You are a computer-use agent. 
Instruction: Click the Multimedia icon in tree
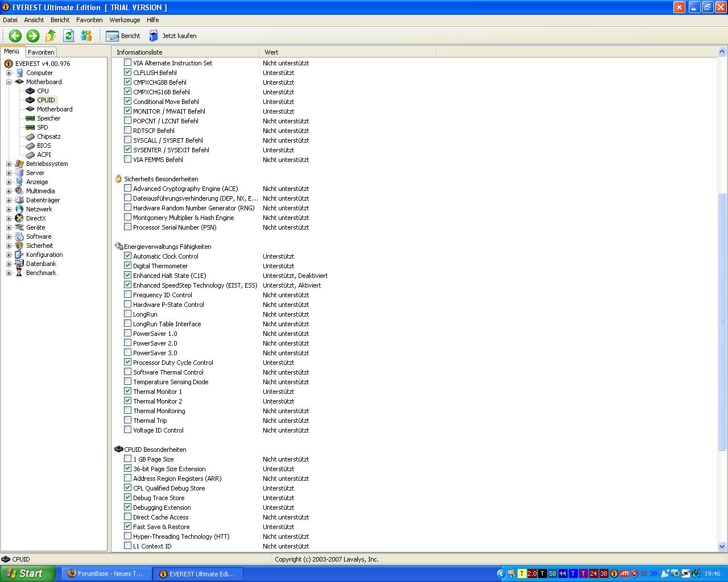(19, 191)
